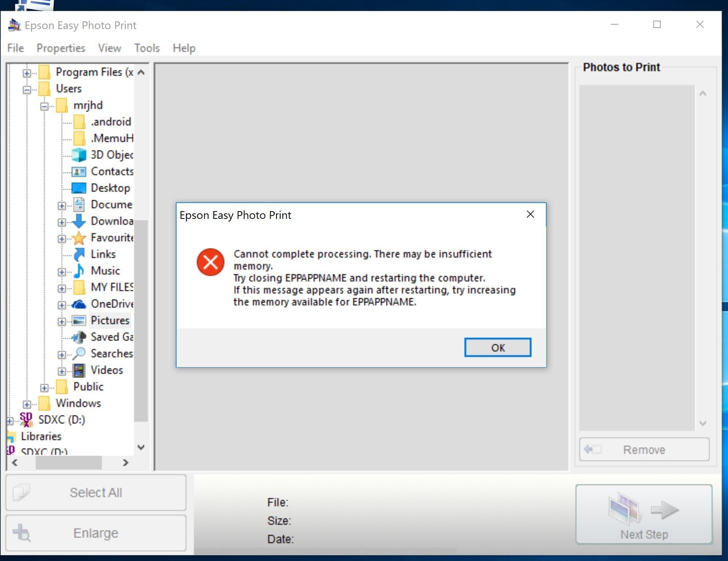Screen dimensions: 728x561
Task: Expand the Videos folder node
Action: (62, 371)
